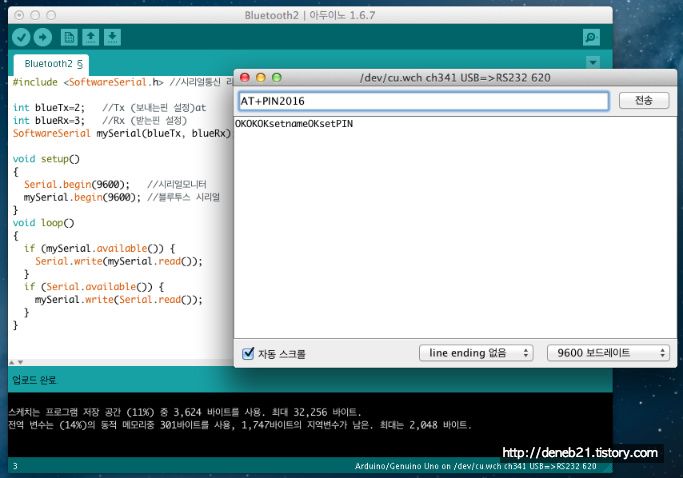Click the 'void loop()' code line
Viewport: 683px width, 478px height.
44,223
